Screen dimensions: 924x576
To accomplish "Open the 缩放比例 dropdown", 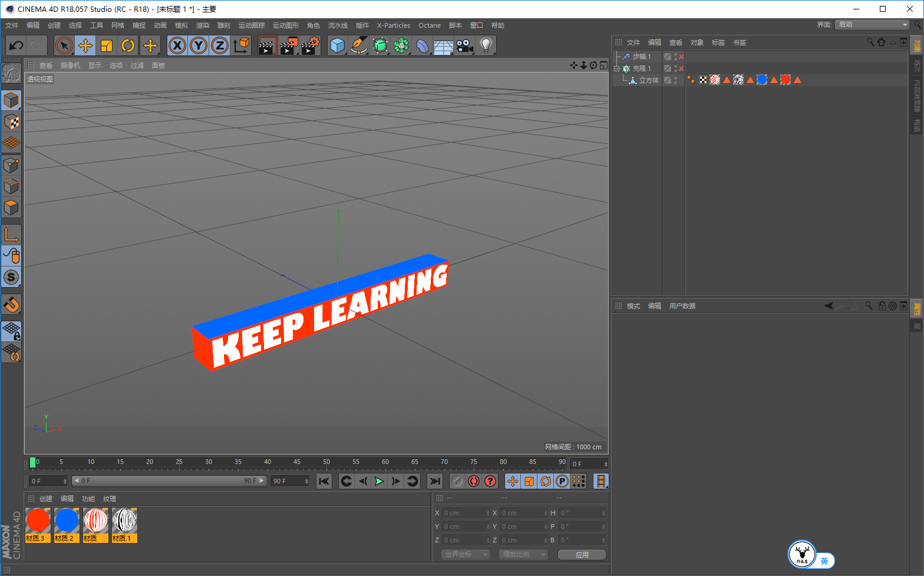I will coord(523,554).
